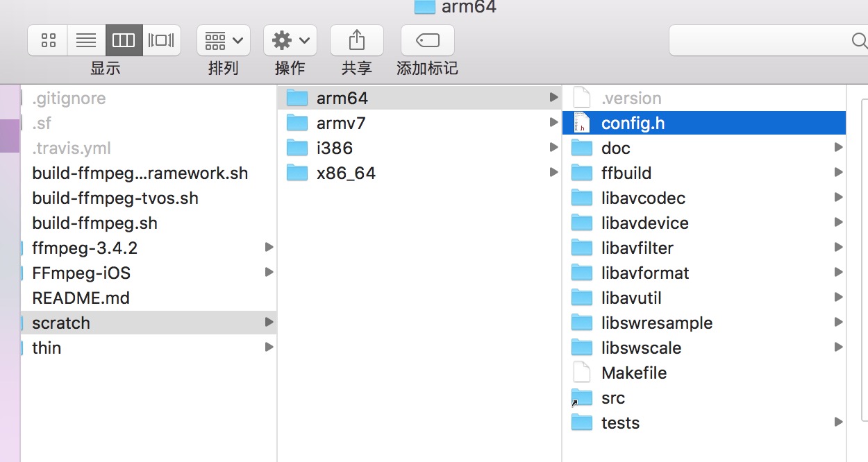Select the libavfilter folder icon
The height and width of the screenshot is (462, 868).
point(582,248)
